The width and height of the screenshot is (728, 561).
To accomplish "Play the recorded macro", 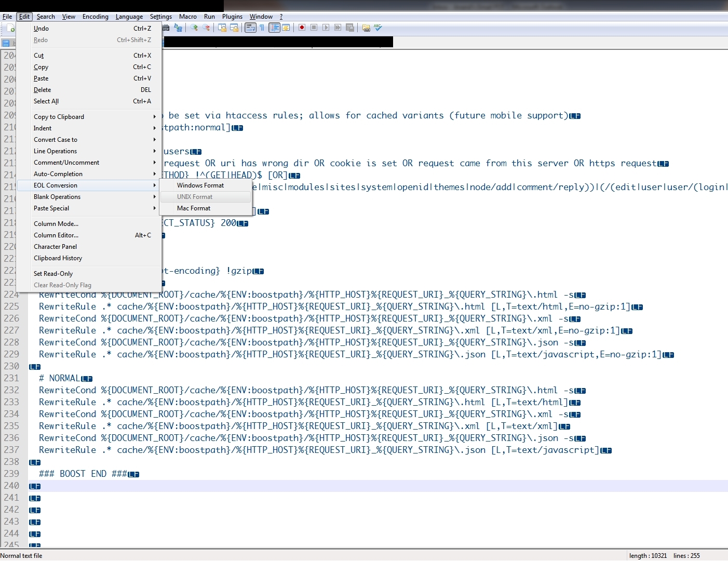I will [326, 28].
